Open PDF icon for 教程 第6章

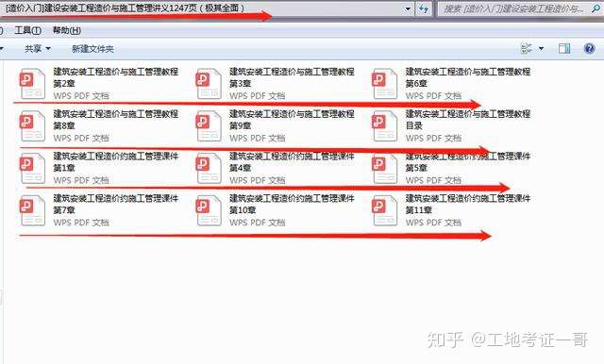pyautogui.click(x=384, y=84)
